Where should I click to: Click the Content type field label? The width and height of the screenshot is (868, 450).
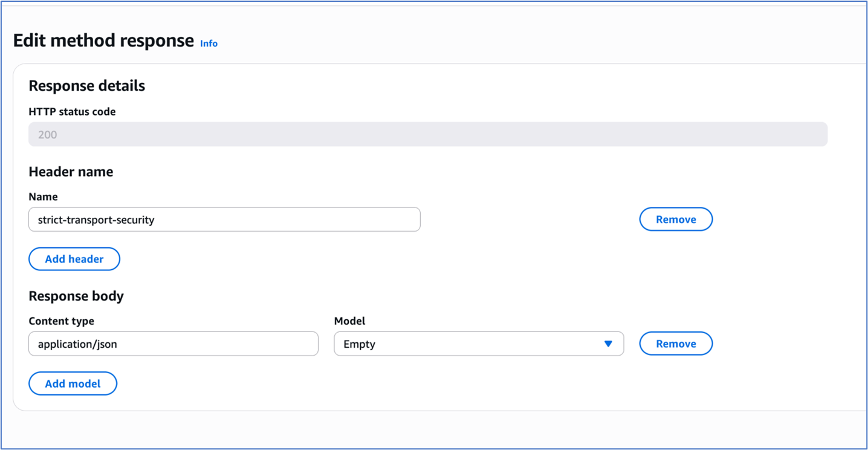tap(61, 321)
